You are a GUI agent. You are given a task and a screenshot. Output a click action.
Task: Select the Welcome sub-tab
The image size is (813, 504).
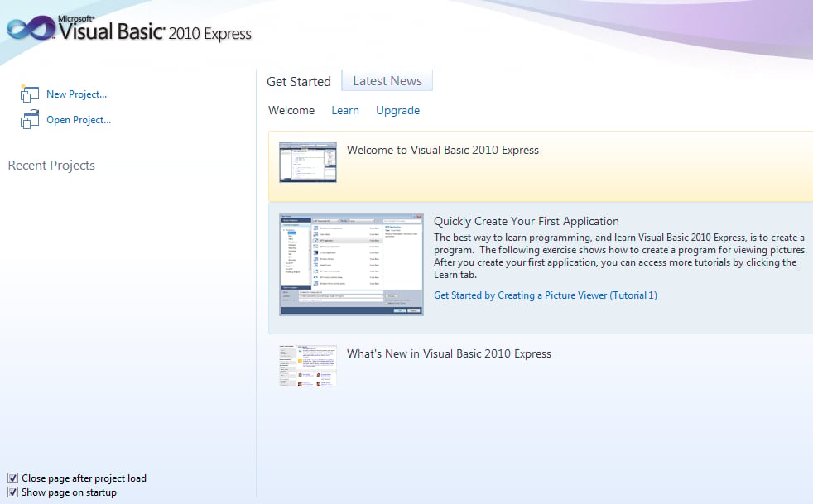291,110
